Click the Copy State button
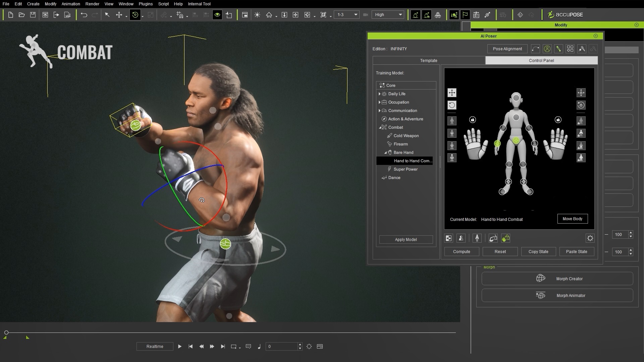Viewport: 644px width, 362px height. pyautogui.click(x=538, y=252)
